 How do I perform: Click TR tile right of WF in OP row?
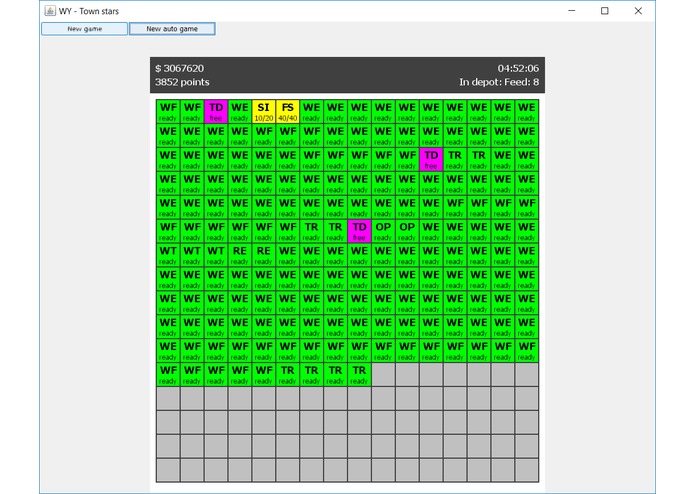312,231
